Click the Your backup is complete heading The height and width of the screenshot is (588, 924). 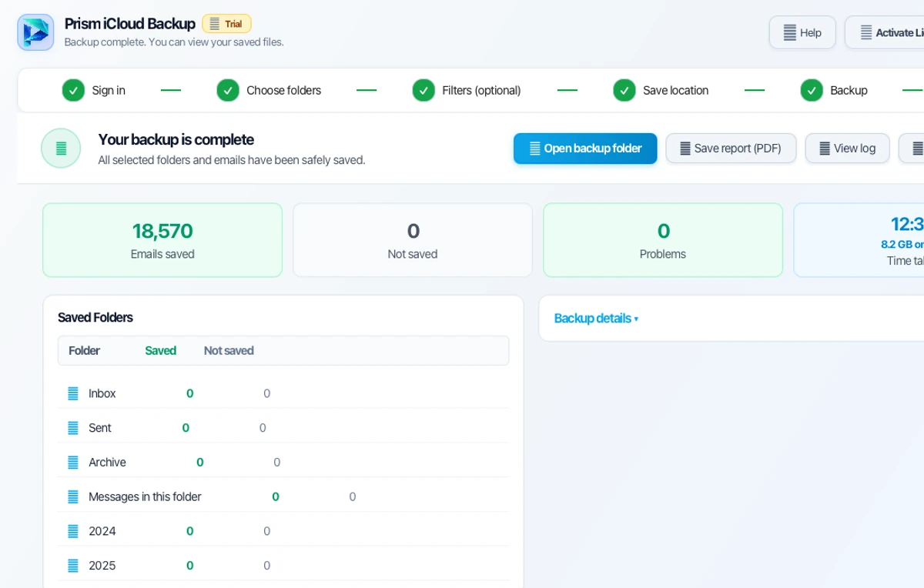coord(176,139)
